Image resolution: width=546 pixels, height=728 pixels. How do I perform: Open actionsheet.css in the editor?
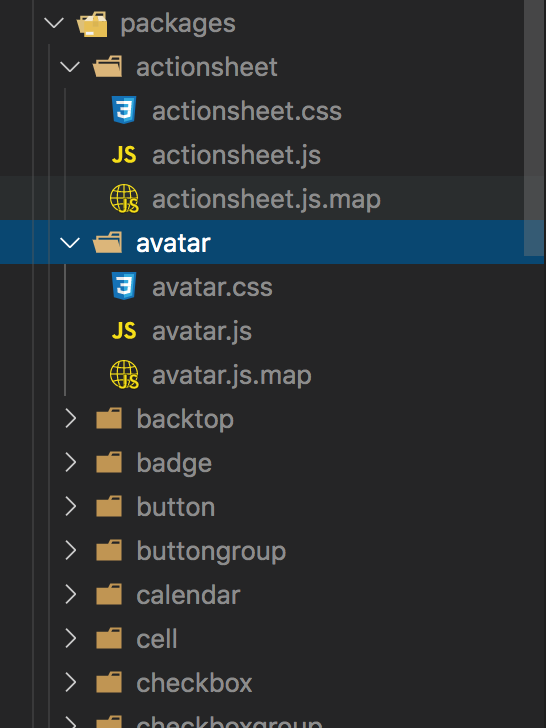(247, 111)
